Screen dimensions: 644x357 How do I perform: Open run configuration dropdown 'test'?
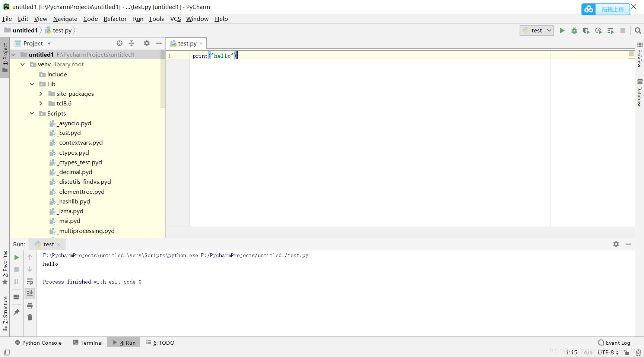(537, 31)
